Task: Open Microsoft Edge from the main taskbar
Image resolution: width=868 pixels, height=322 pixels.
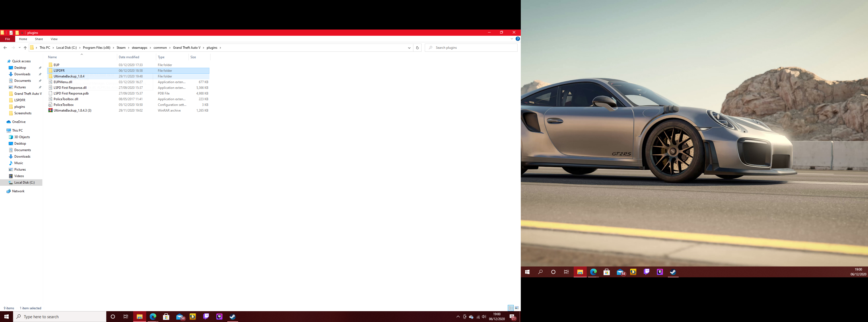Action: (153, 317)
